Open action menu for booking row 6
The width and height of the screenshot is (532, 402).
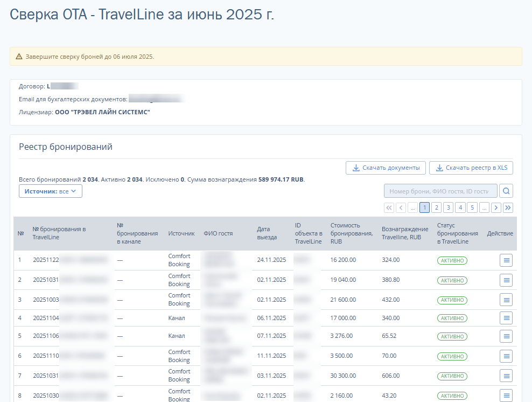[x=506, y=356]
